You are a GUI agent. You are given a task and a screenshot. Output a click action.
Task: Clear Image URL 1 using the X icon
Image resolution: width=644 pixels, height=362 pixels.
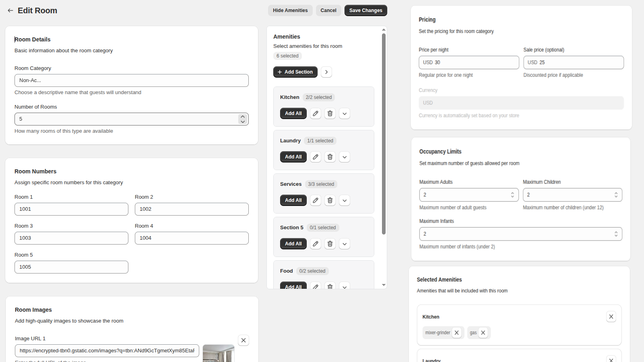(243, 340)
